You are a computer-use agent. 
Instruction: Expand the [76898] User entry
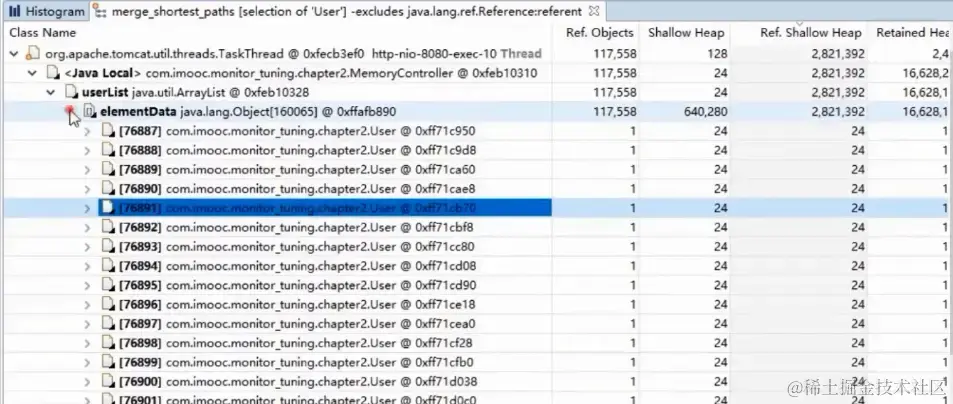point(88,343)
